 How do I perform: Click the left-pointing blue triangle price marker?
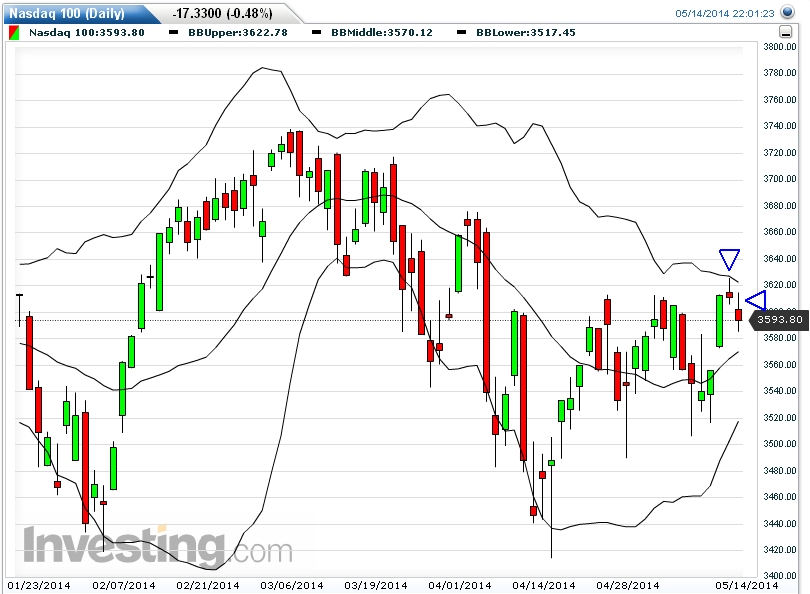coord(756,301)
